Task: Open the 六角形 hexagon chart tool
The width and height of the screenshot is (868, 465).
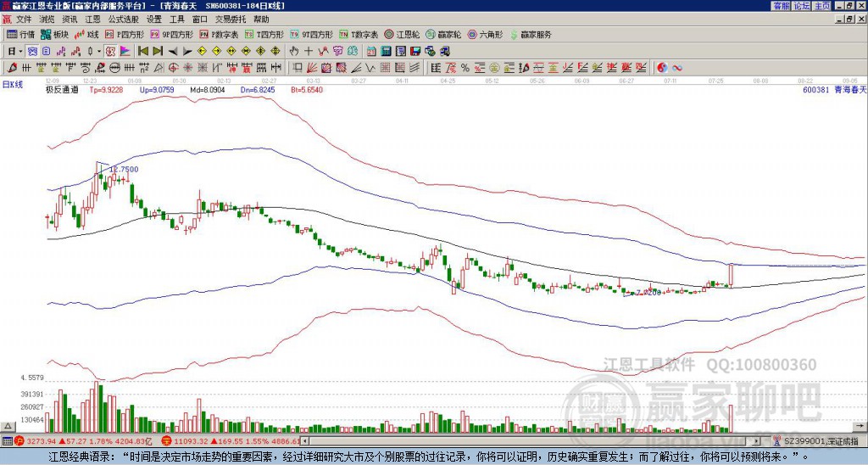Action: [485, 34]
